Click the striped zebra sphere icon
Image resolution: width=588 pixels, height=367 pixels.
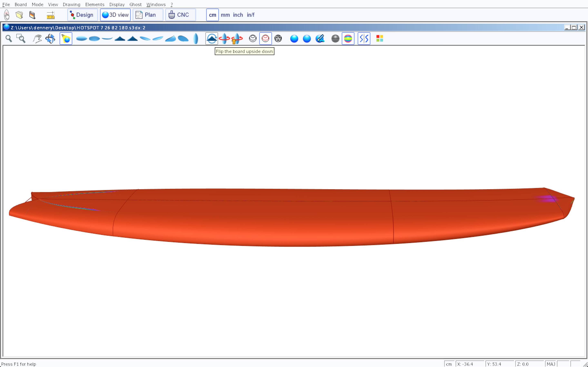click(x=335, y=39)
